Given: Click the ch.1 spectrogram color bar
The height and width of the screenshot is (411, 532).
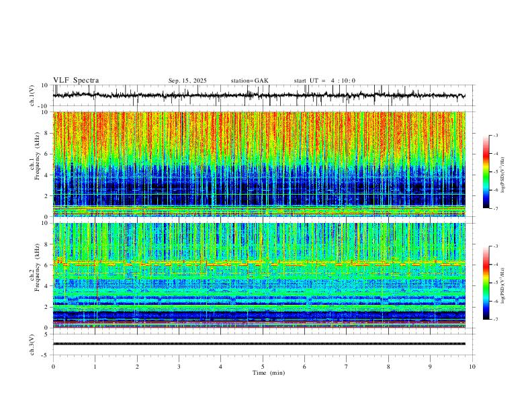Looking at the screenshot, I should pyautogui.click(x=486, y=172).
